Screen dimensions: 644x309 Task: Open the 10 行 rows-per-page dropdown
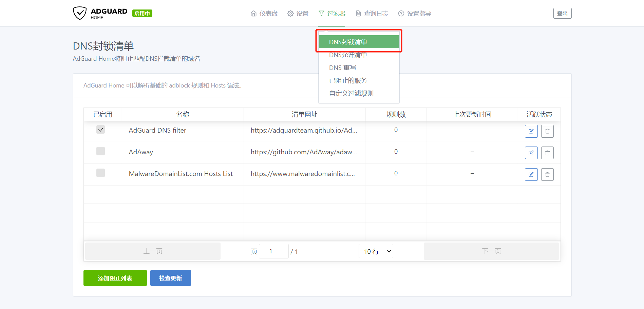coord(376,251)
